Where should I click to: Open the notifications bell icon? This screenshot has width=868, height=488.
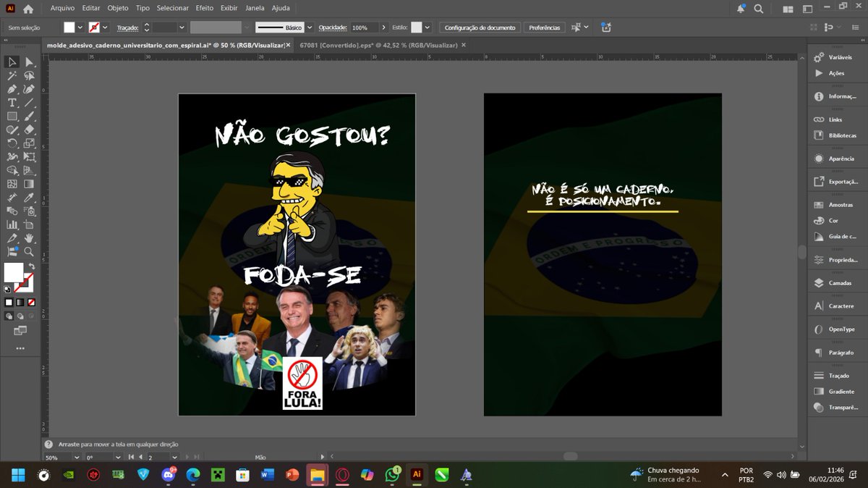pos(741,9)
